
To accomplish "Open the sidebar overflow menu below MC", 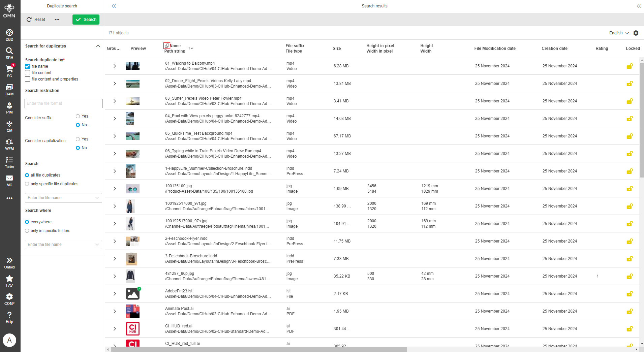I will tap(9, 198).
